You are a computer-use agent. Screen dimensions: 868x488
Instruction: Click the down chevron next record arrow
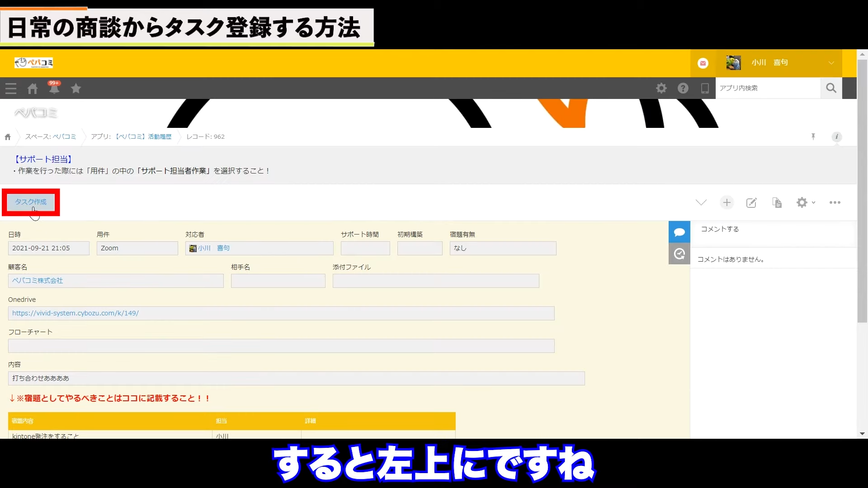pyautogui.click(x=701, y=202)
